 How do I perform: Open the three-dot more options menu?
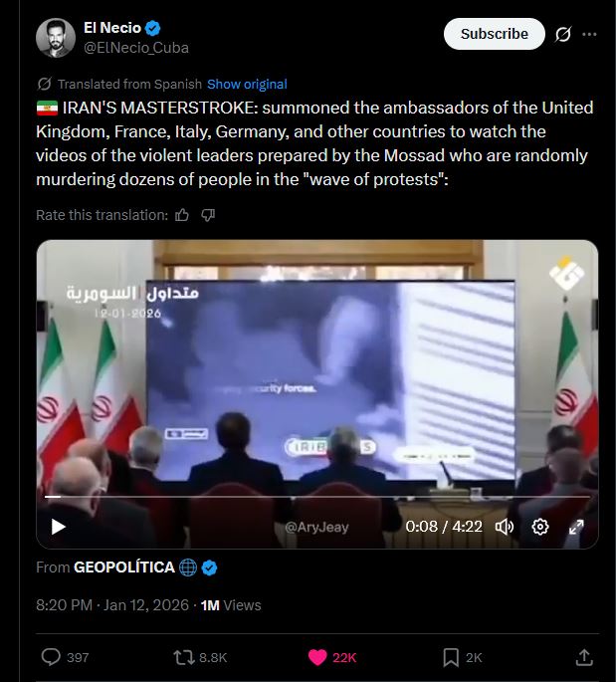[589, 34]
